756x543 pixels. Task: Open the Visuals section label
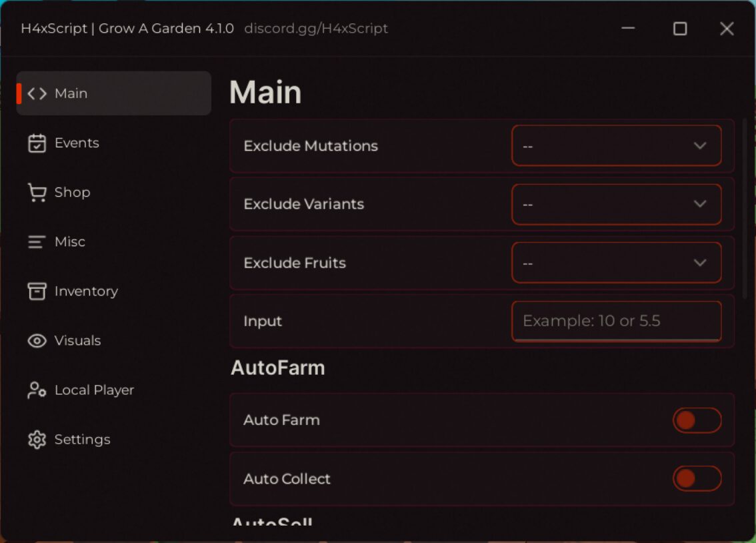point(77,341)
